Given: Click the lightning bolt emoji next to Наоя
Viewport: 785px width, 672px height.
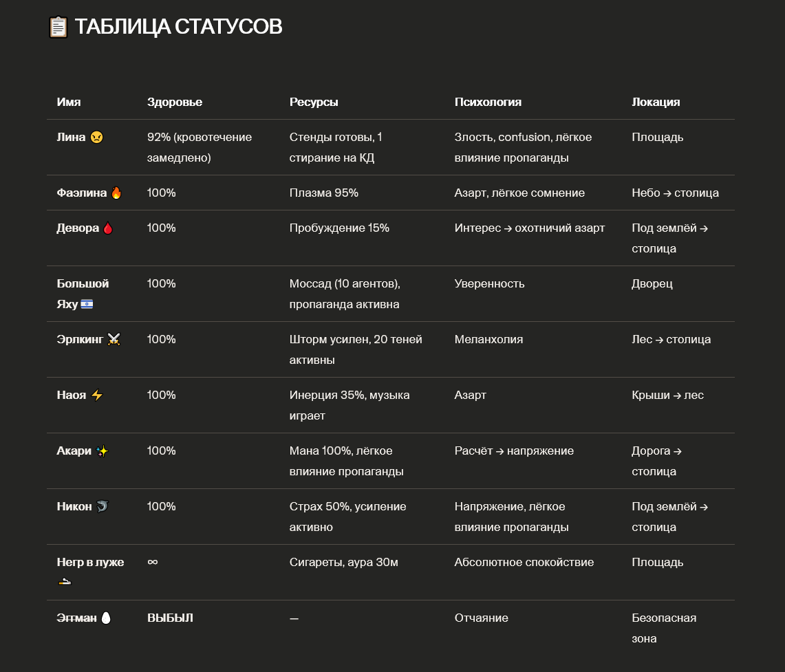Looking at the screenshot, I should pos(96,395).
